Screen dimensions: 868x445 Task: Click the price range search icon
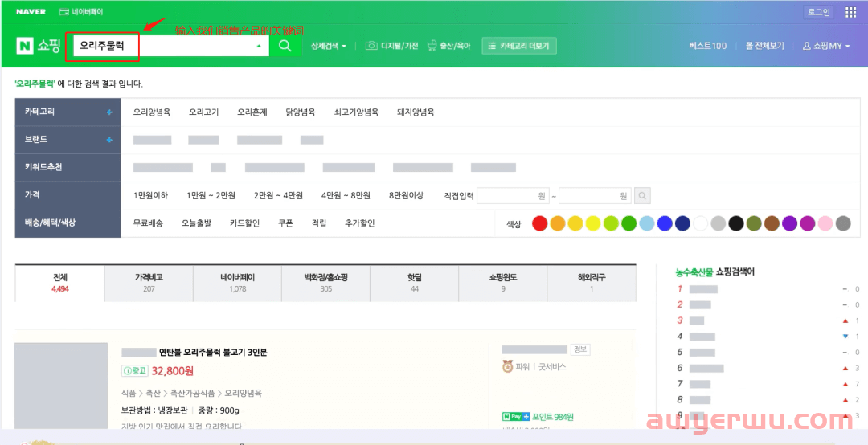[x=642, y=195]
